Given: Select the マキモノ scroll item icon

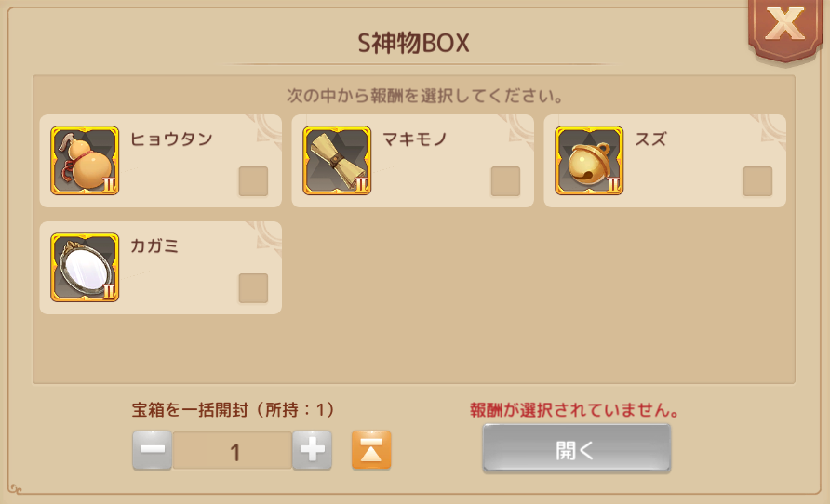Looking at the screenshot, I should point(337,161).
